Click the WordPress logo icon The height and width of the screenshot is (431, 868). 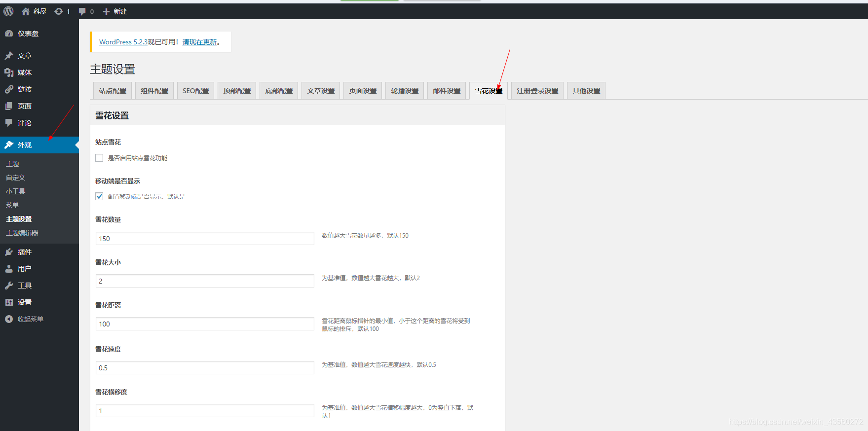pyautogui.click(x=8, y=11)
